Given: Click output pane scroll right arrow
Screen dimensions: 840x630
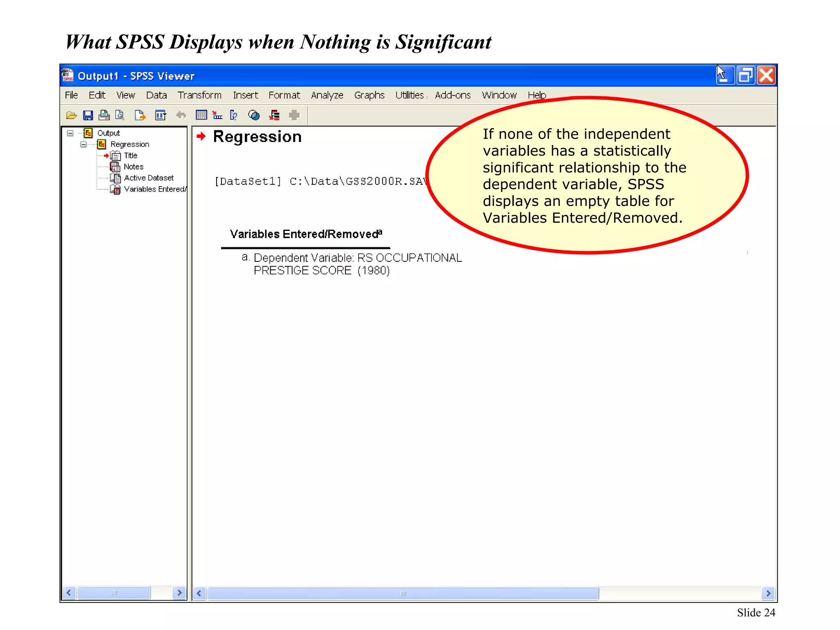Looking at the screenshot, I should coord(768,593).
